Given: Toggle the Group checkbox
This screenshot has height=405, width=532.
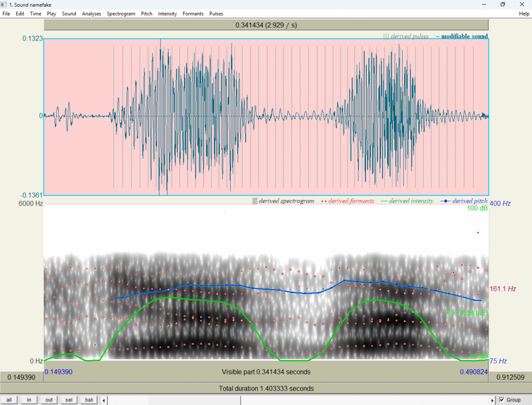Looking at the screenshot, I should (501, 400).
